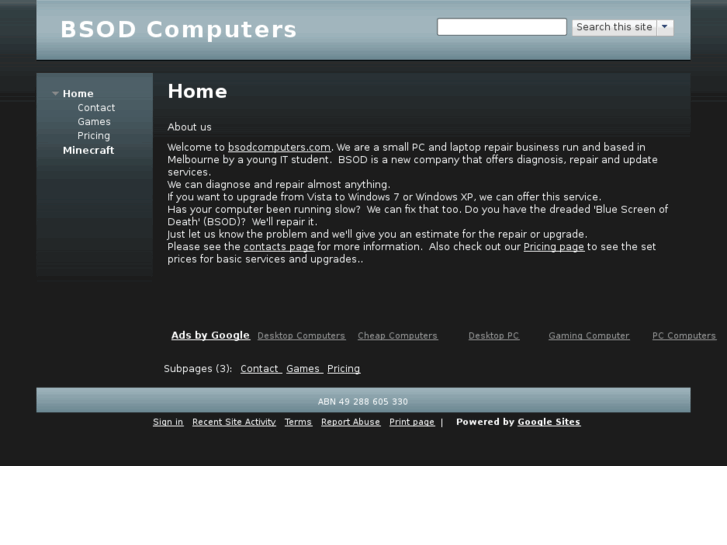The width and height of the screenshot is (727, 545).
Task: Click the Subpages (3): label
Action: pos(198,369)
